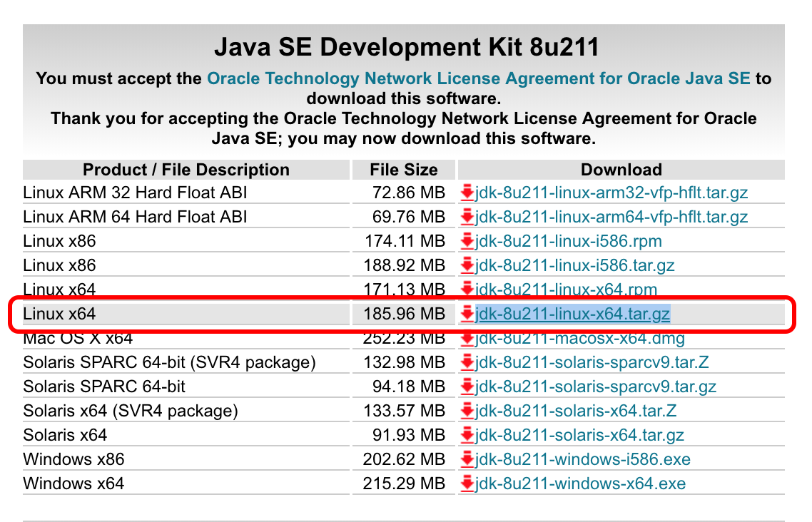The height and width of the screenshot is (522, 812).
Task: Select the Linux x64 description in the 185.96 MB row
Action: point(59,314)
